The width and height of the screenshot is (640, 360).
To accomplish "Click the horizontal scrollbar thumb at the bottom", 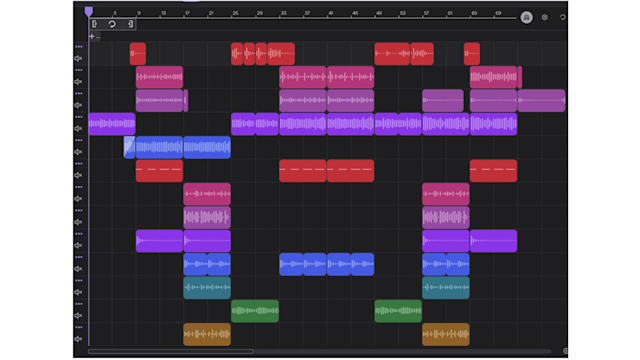I will pos(171,351).
